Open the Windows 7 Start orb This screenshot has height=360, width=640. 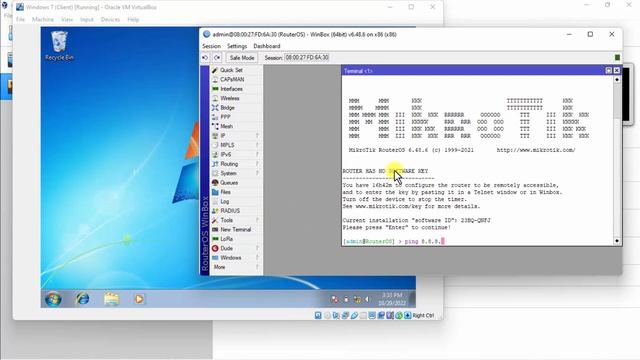[53, 299]
